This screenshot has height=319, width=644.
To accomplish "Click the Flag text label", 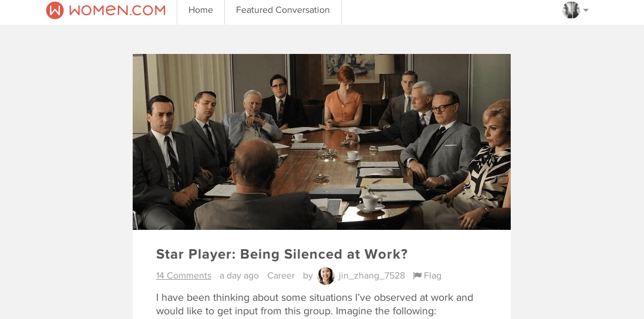I will coord(433,276).
